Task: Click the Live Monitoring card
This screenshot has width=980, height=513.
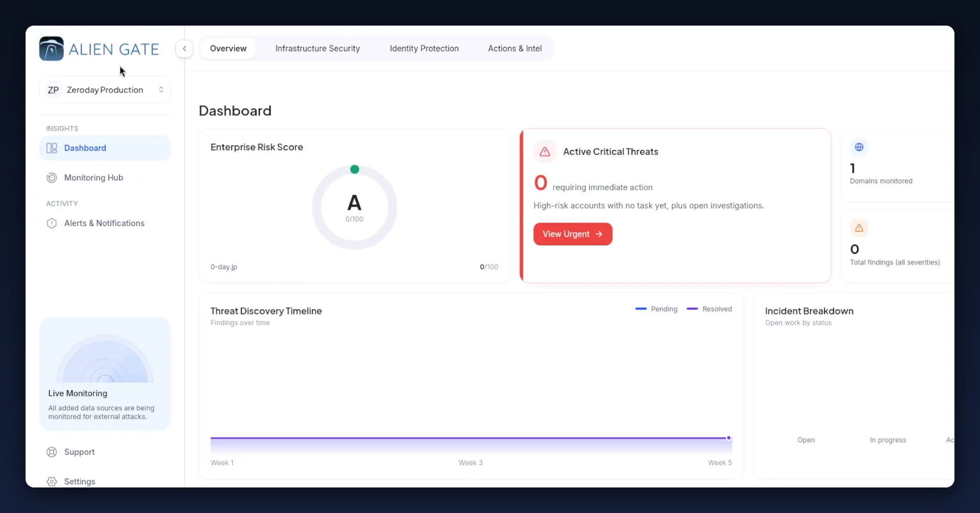Action: pos(105,374)
